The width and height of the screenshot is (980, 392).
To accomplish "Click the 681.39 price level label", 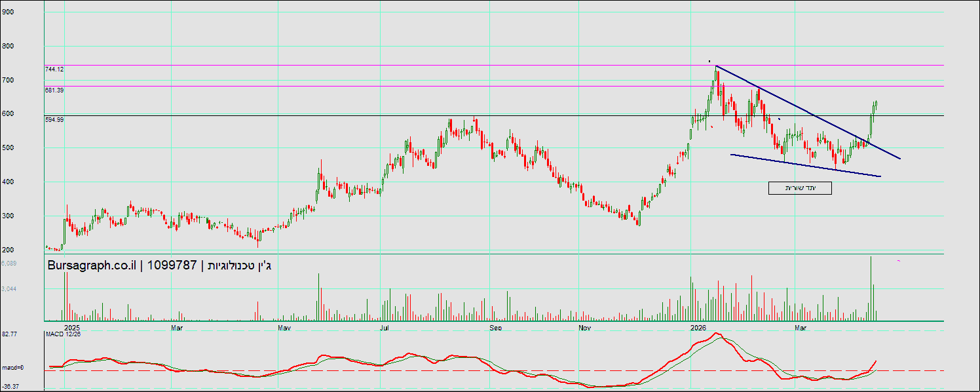I will coord(54,90).
